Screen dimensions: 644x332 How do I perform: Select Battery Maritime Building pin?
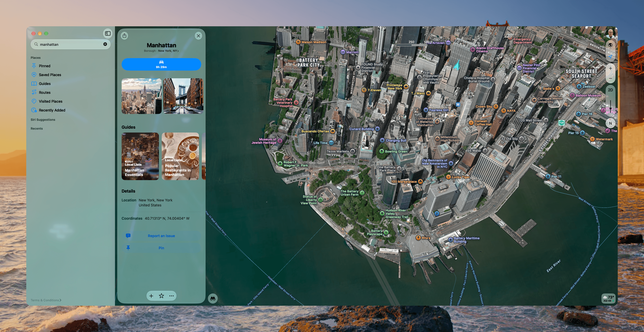[x=451, y=240]
